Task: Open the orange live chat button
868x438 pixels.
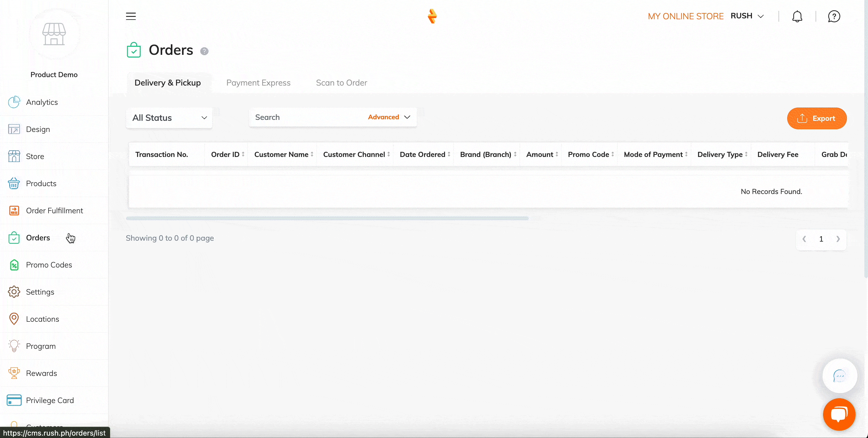Action: coord(839,415)
